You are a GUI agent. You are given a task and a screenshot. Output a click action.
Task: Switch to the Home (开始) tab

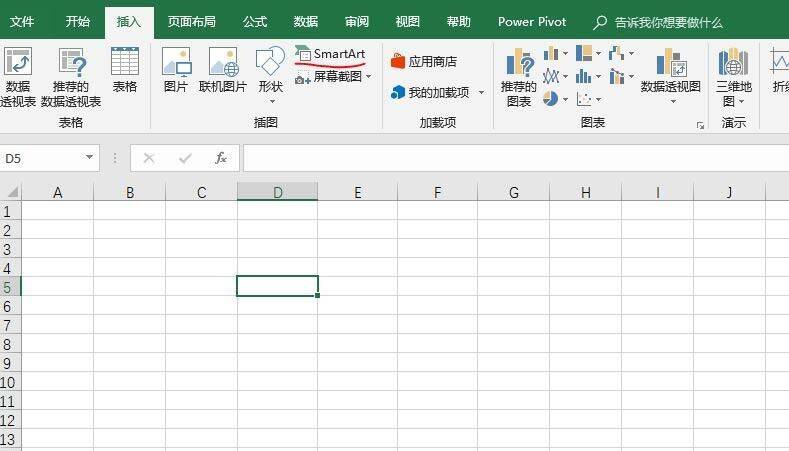77,22
